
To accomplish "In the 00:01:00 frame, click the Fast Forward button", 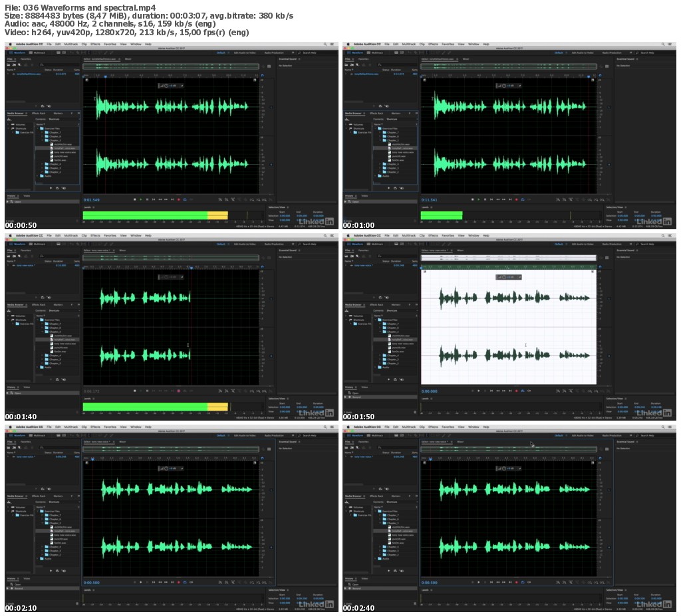I will click(504, 200).
